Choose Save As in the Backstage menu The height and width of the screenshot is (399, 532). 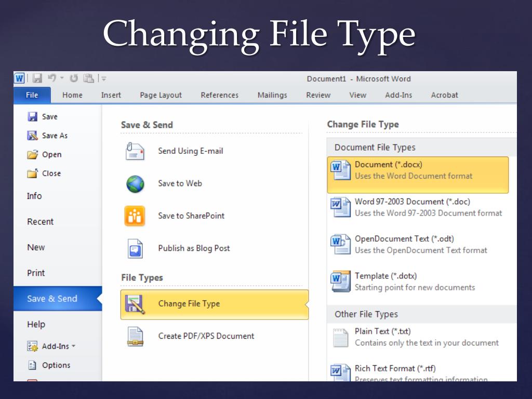(55, 136)
